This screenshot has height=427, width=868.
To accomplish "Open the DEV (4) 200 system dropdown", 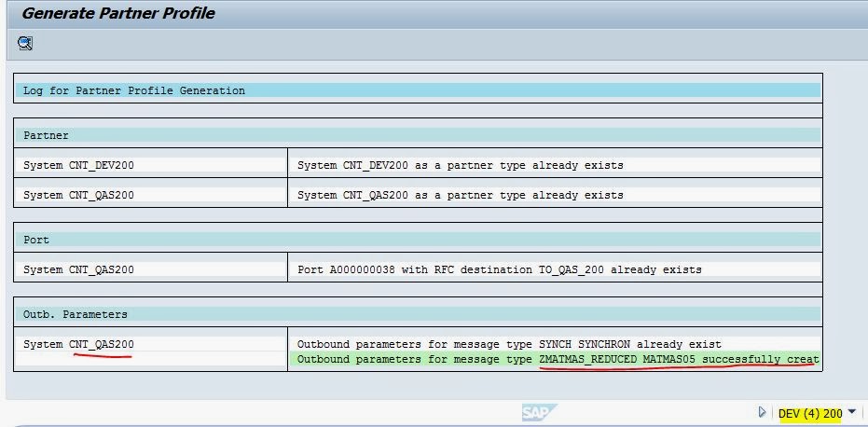I will (852, 411).
